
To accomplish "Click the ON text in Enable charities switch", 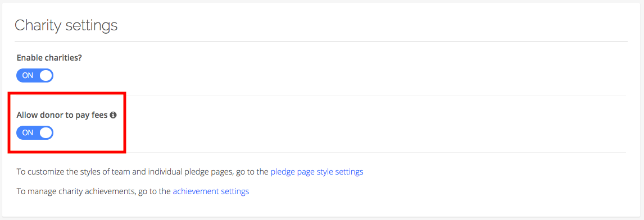I will (28, 76).
